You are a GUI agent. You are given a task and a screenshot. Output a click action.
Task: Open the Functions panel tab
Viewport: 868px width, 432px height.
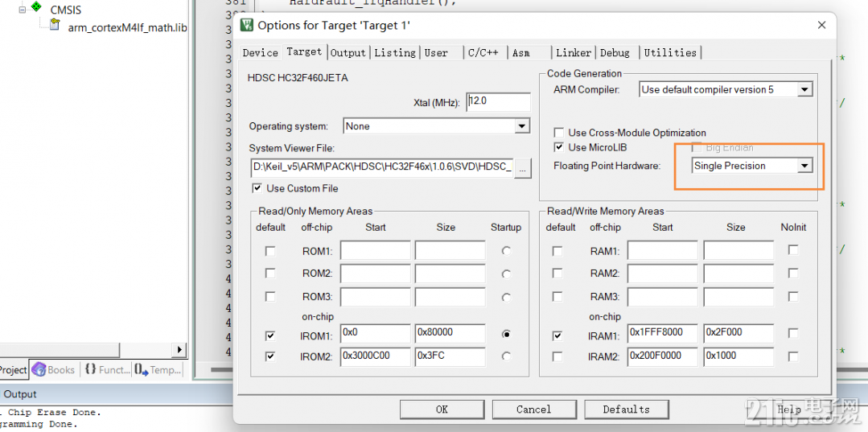107,369
